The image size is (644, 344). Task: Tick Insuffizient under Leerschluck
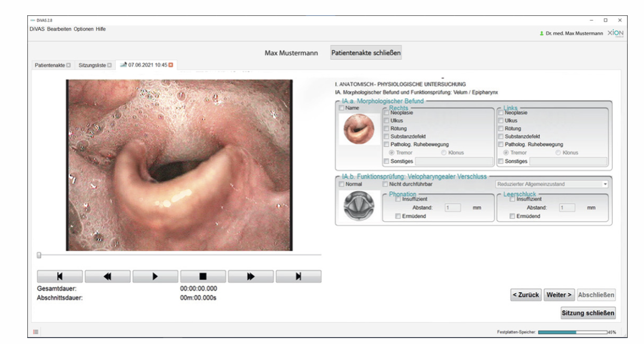pos(512,199)
